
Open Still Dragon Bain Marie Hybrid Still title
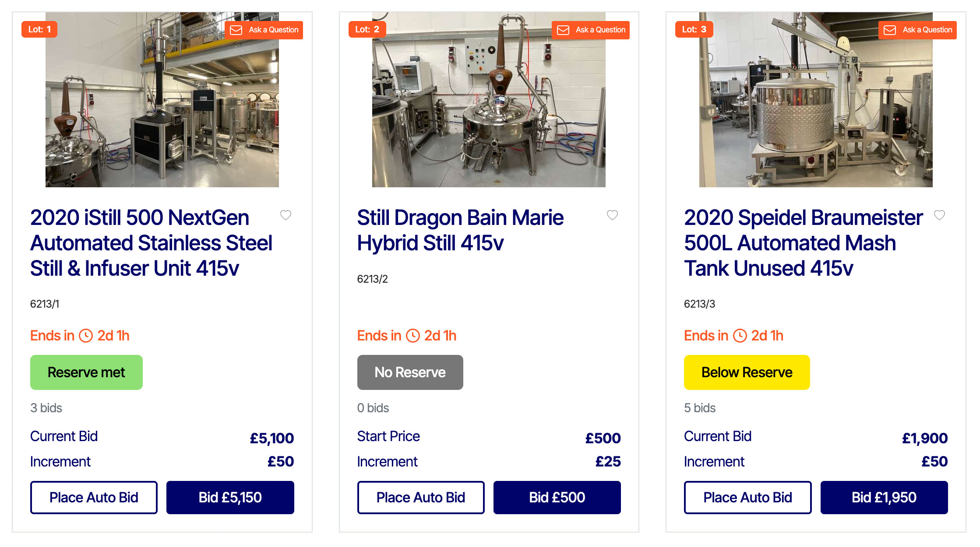pos(460,230)
